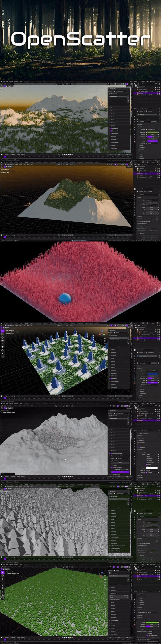Click the Avoid/Seek button in gray-terrain panel

[x=120, y=472]
